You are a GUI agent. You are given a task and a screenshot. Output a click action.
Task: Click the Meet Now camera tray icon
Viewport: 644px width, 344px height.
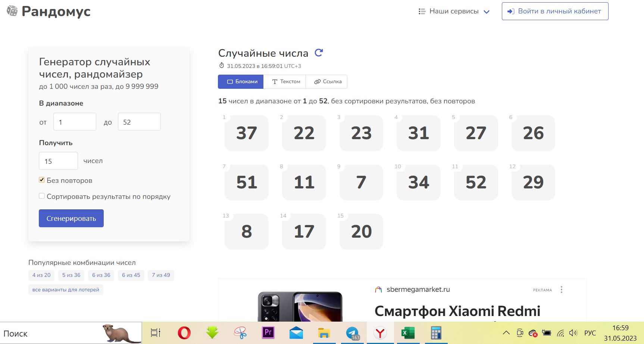520,333
